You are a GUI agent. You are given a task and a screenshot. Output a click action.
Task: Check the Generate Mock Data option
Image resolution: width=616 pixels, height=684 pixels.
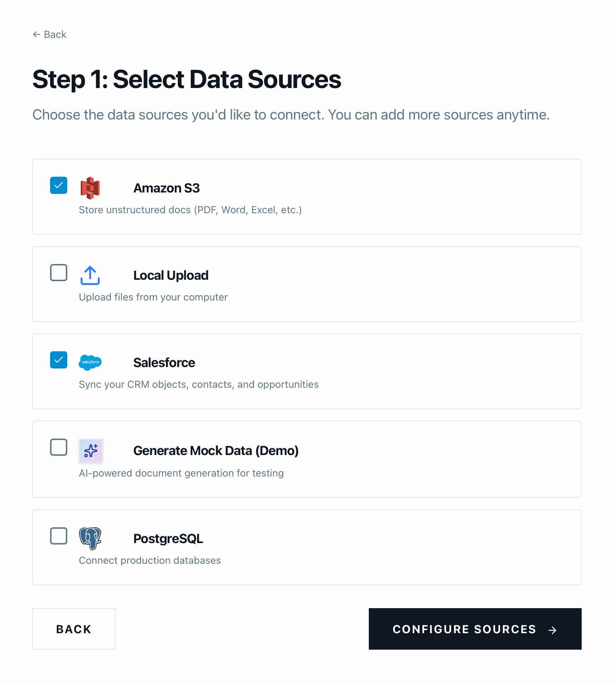(59, 447)
